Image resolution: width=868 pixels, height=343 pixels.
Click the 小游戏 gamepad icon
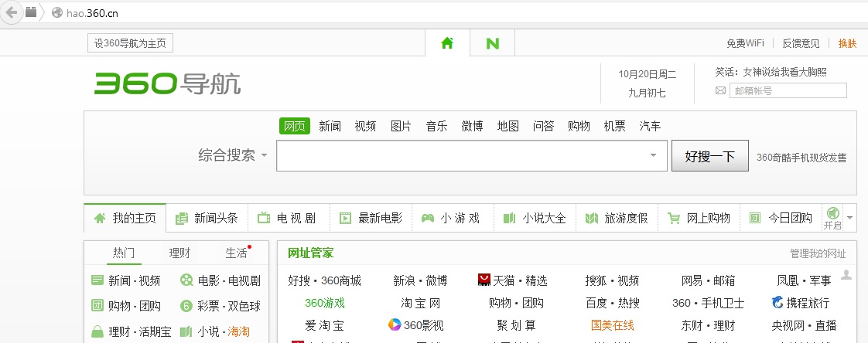point(427,218)
